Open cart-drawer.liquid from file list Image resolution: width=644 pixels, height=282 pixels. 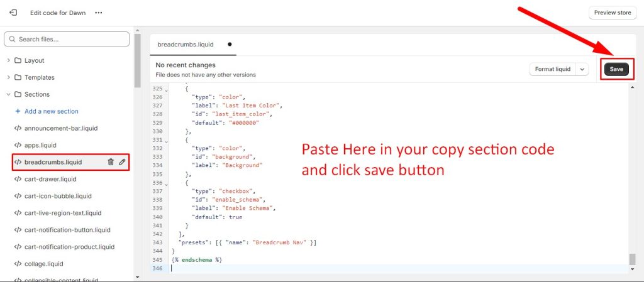[x=52, y=179]
